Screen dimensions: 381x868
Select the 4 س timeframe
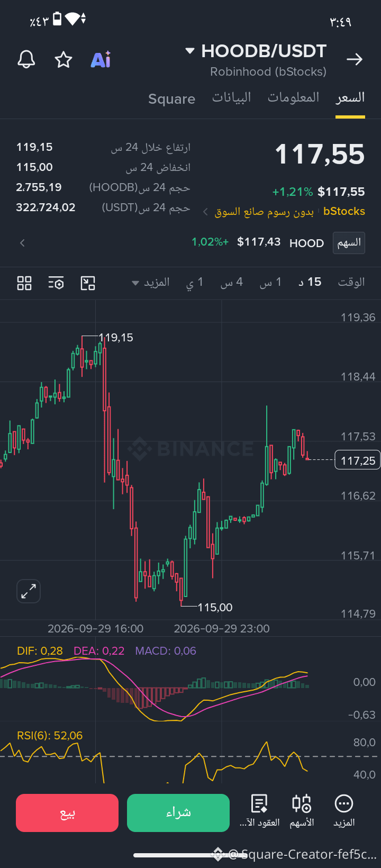point(232,282)
